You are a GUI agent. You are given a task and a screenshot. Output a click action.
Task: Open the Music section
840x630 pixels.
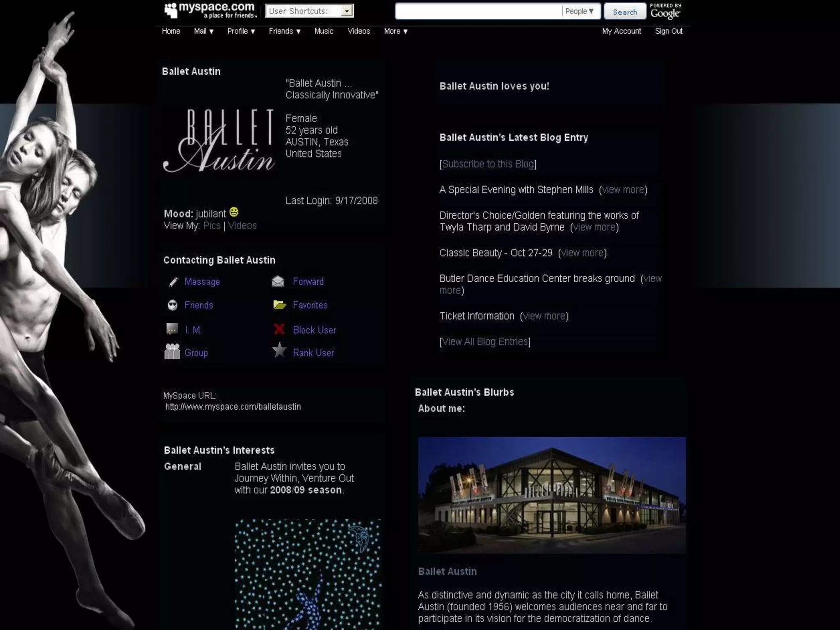324,31
